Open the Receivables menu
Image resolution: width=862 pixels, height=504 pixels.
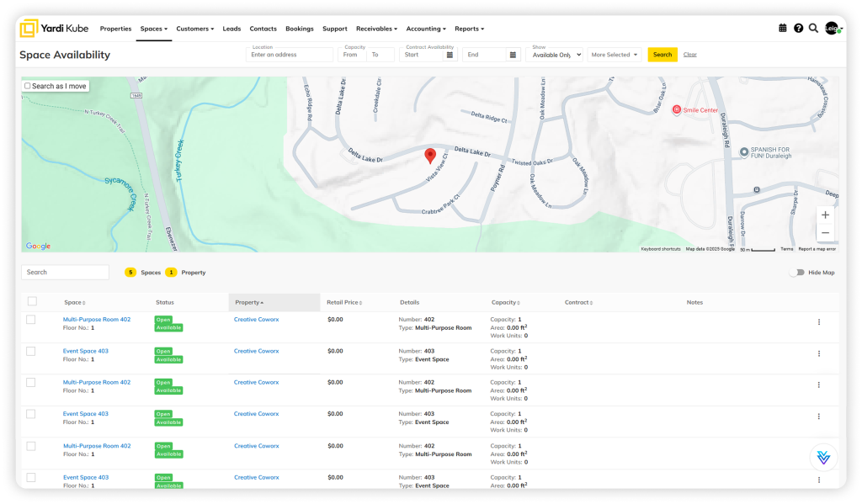point(376,29)
